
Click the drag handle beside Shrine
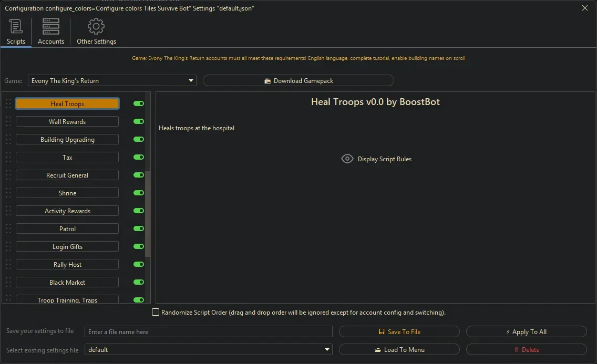coord(8,193)
